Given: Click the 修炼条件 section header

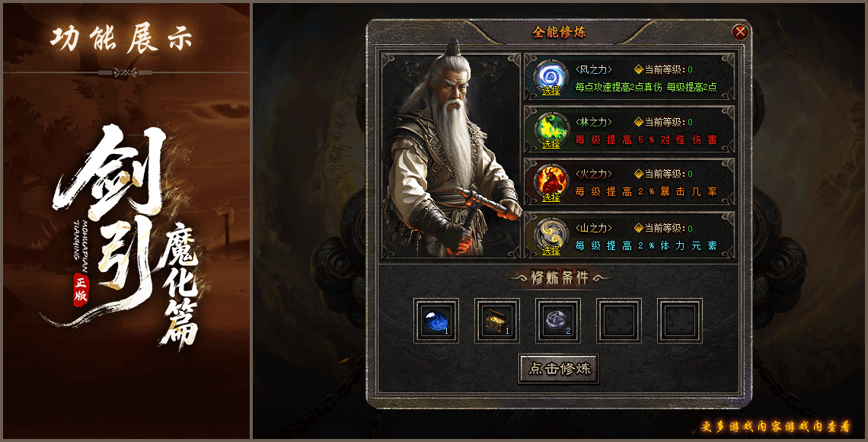Looking at the screenshot, I should point(559,277).
